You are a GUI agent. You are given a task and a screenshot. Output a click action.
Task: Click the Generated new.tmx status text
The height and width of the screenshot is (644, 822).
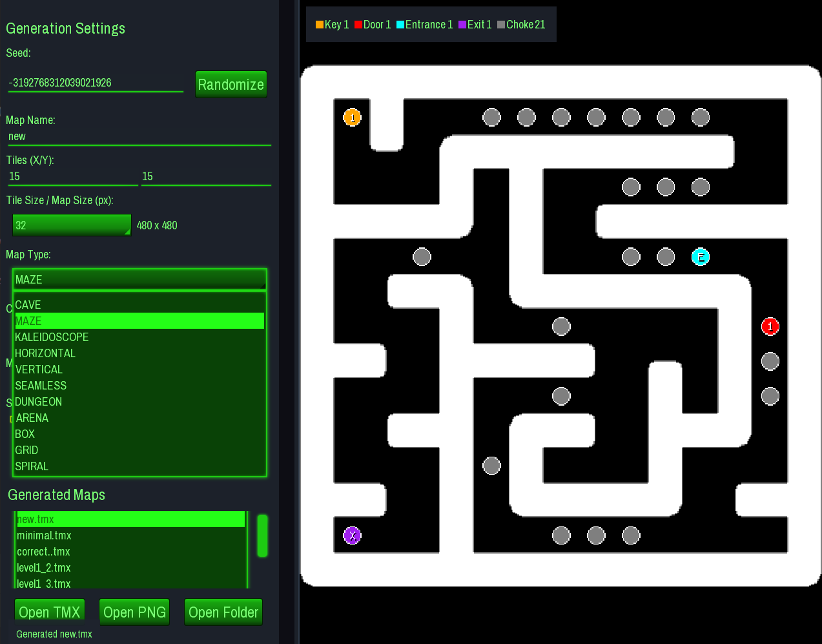(x=54, y=634)
